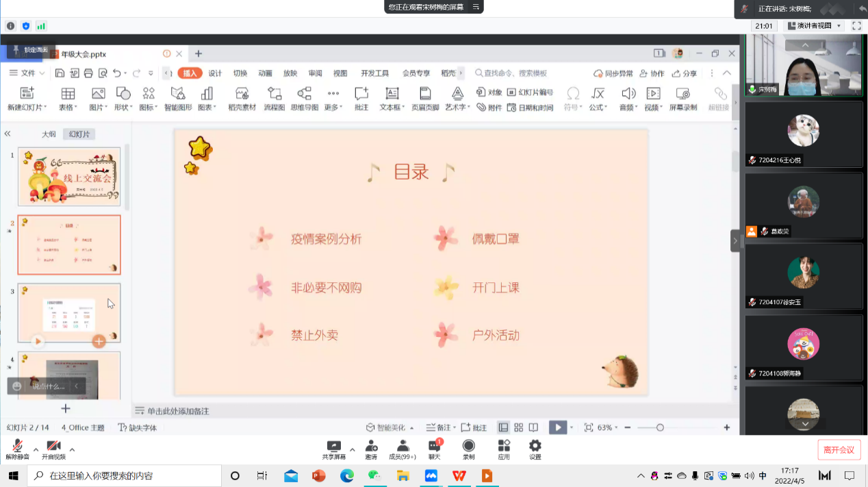This screenshot has height=487, width=868.
Task: Open the 演讲者视图 view dropdown
Action: [815, 25]
